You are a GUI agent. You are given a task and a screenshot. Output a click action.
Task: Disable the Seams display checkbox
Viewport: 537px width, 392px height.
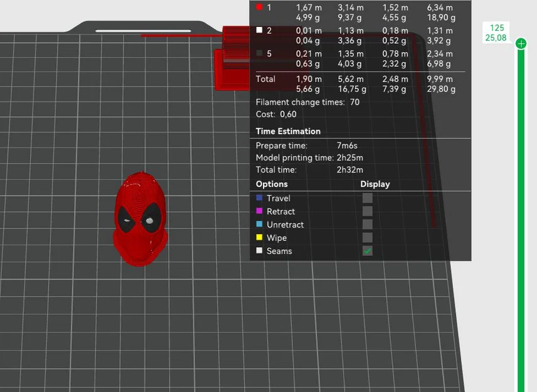click(367, 250)
